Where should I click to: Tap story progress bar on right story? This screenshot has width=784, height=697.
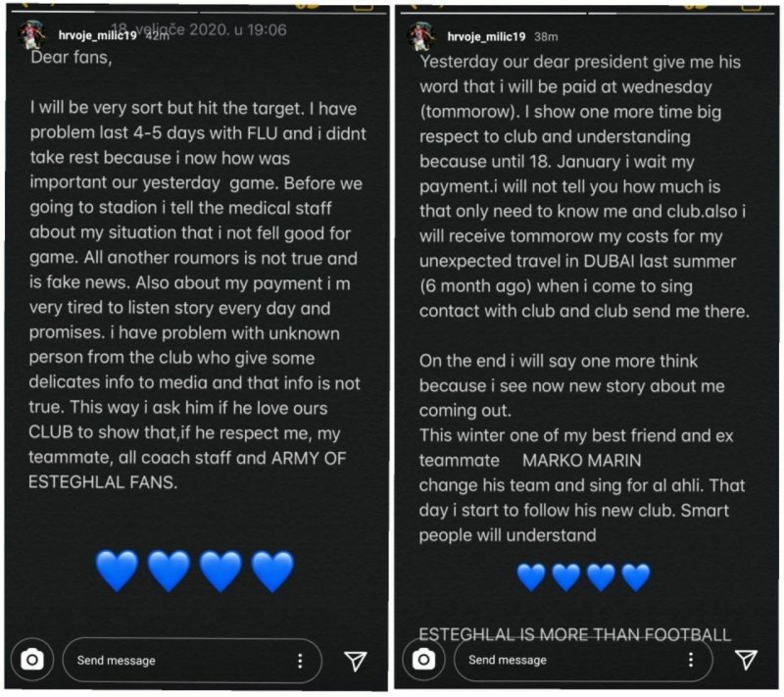[x=587, y=12]
